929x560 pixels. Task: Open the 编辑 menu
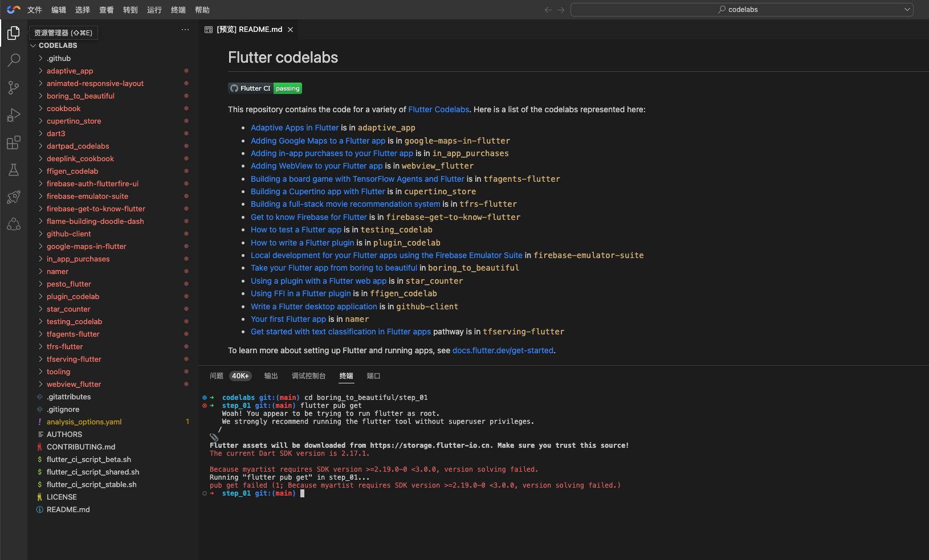pos(59,10)
